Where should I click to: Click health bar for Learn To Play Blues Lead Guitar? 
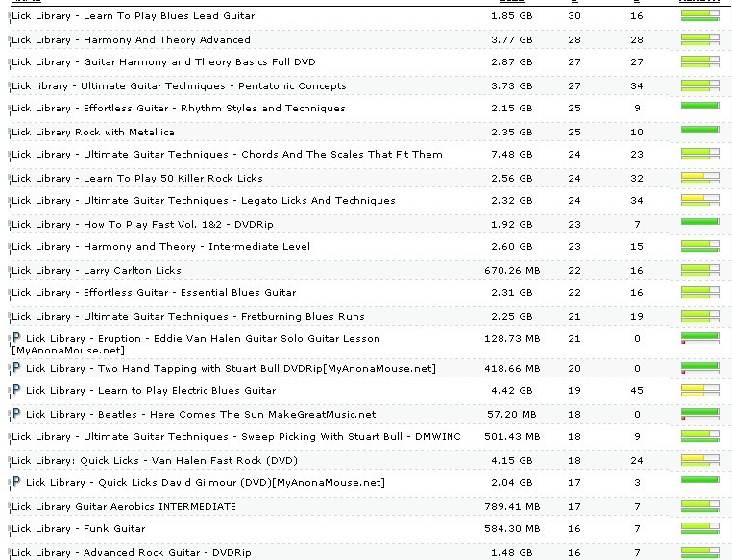pos(699,15)
